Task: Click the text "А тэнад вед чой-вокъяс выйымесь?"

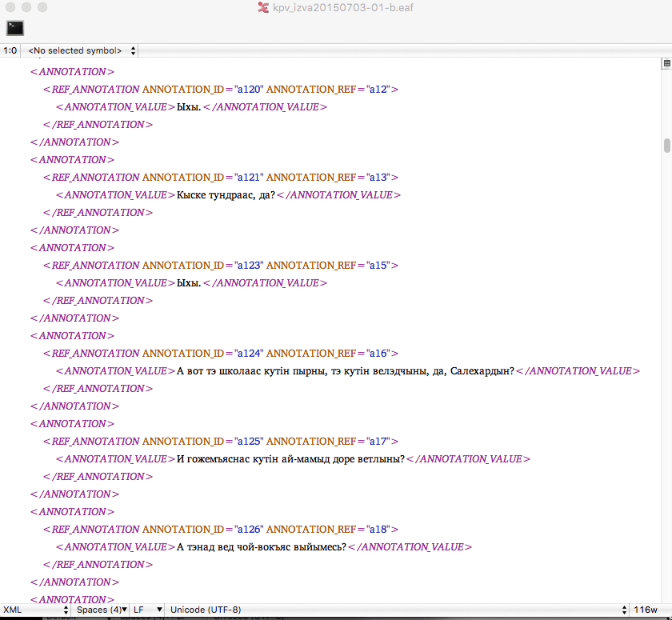Action: pos(262,546)
